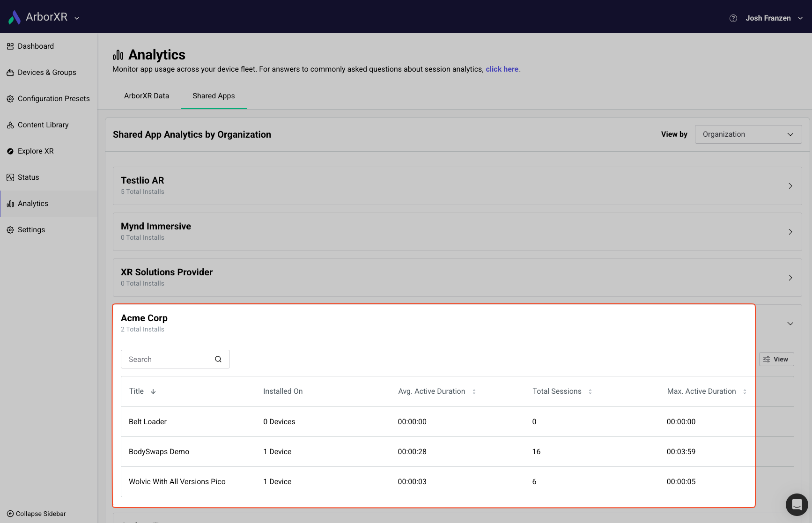Follow the 'click here' help link
The width and height of the screenshot is (812, 523).
[x=502, y=69]
